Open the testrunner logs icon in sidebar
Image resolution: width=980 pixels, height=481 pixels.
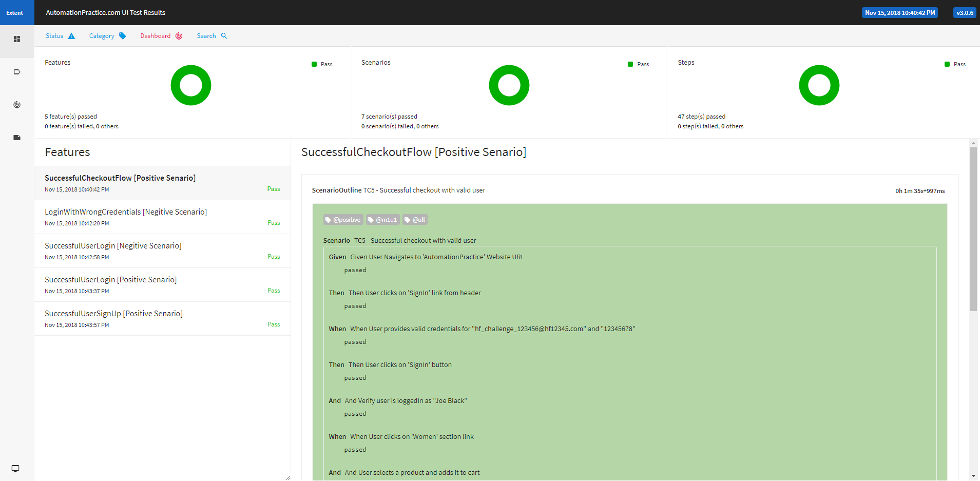click(17, 138)
